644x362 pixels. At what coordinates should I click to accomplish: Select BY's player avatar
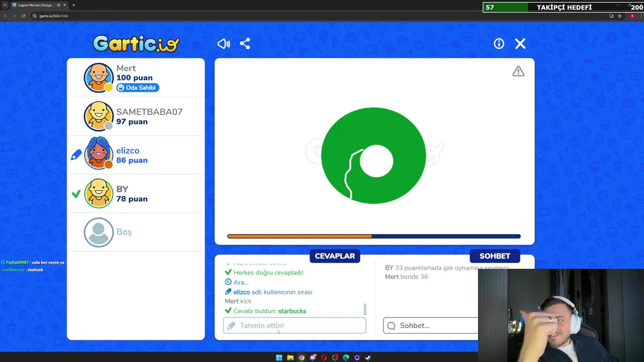pyautogui.click(x=99, y=193)
